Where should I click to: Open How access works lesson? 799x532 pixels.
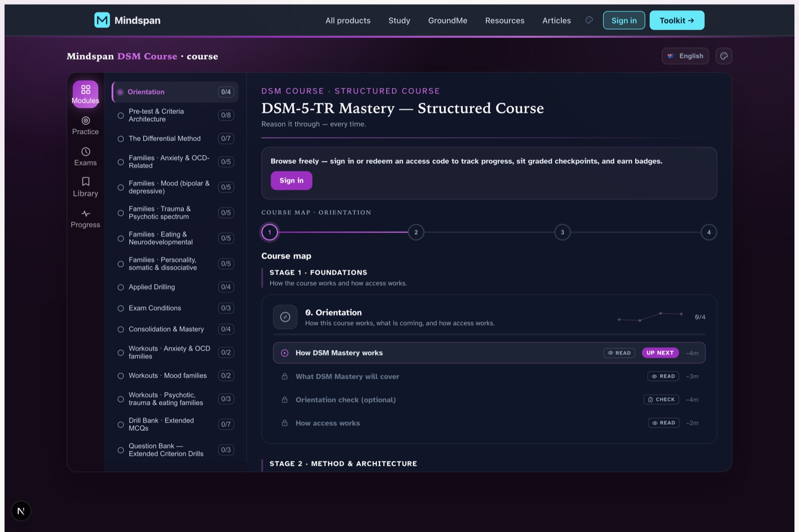[x=489, y=423]
